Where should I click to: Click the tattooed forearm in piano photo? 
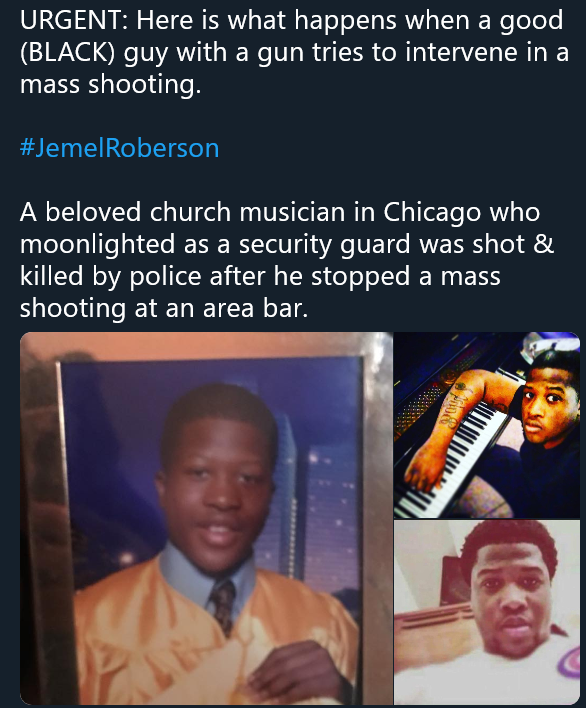445,427
